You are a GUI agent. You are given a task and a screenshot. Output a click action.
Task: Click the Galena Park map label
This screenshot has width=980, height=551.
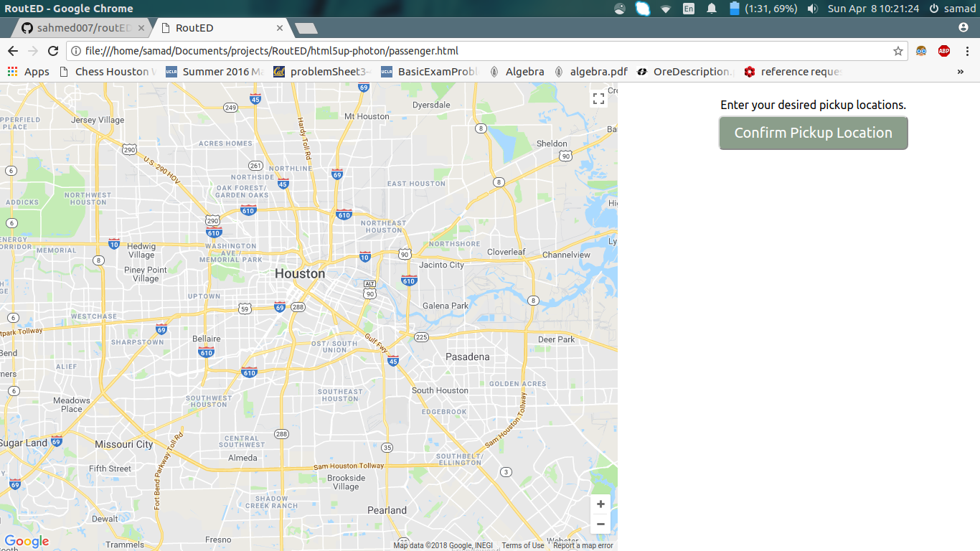coord(446,306)
